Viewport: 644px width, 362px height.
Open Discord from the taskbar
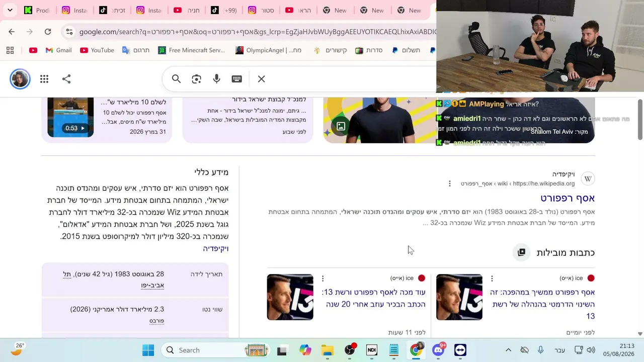pyautogui.click(x=438, y=350)
